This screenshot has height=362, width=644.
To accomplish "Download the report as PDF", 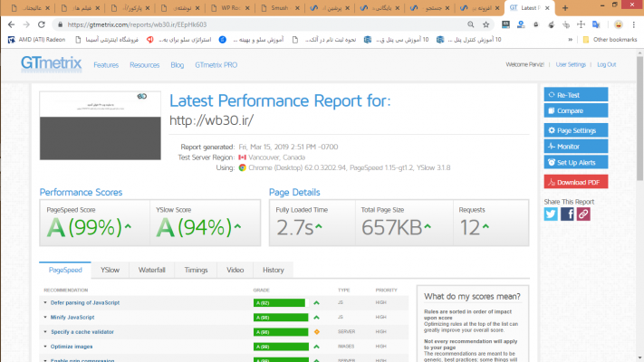I will [576, 182].
